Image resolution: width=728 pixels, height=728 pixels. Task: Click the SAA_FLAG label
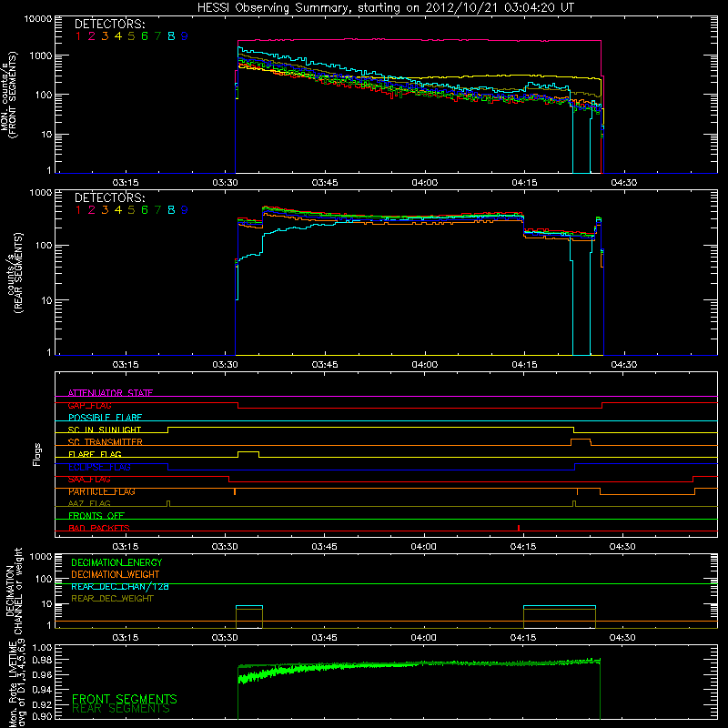(x=89, y=480)
